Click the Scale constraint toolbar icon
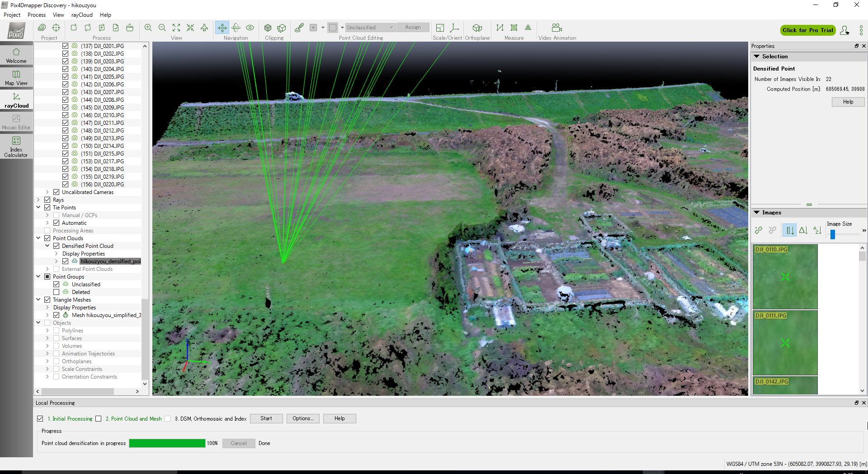Screen dimensions: 868x474 point(440,28)
